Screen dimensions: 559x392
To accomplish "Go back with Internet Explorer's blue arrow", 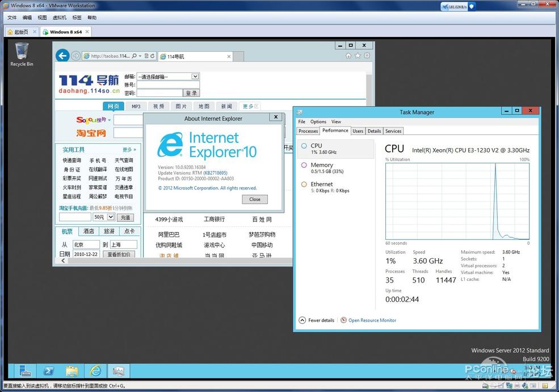I will tap(62, 56).
